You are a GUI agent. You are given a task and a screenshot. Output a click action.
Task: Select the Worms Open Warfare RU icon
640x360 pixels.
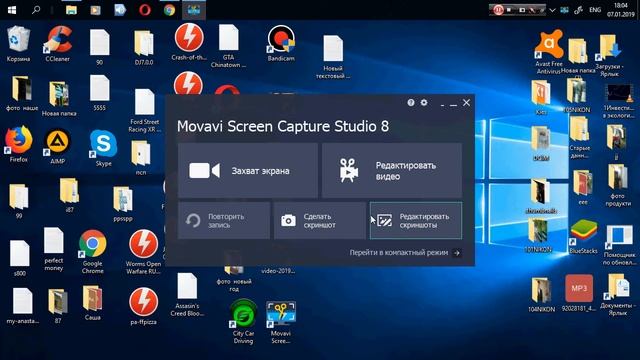tap(143, 252)
